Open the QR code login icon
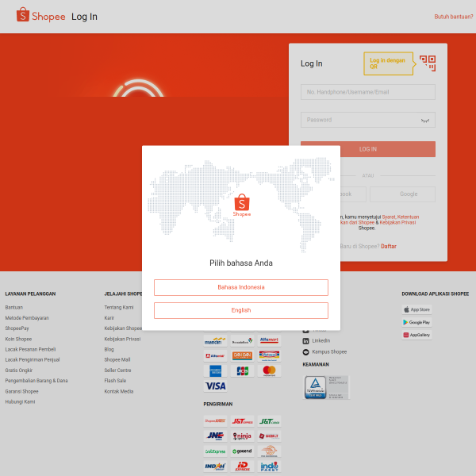The width and height of the screenshot is (476, 476). pos(428,63)
